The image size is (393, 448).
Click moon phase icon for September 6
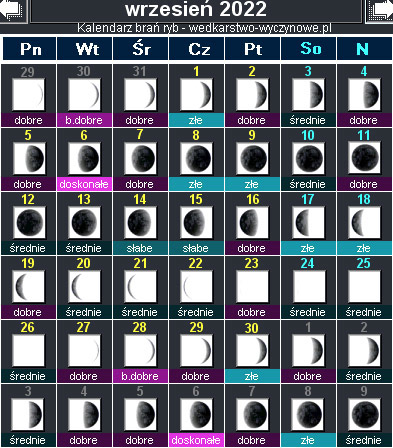[x=84, y=159]
